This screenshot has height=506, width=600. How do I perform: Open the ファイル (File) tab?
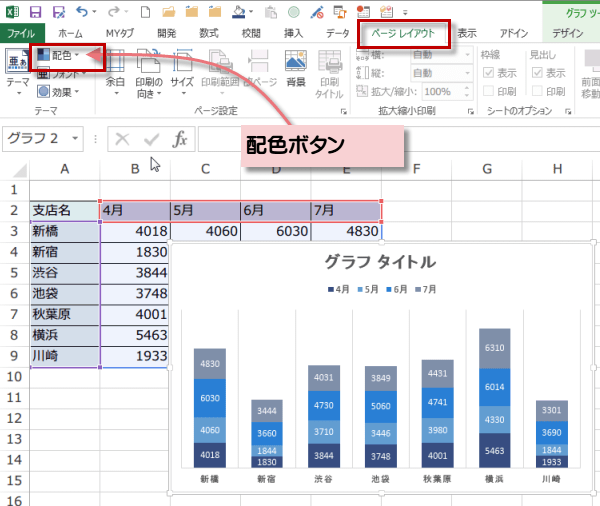point(20,33)
